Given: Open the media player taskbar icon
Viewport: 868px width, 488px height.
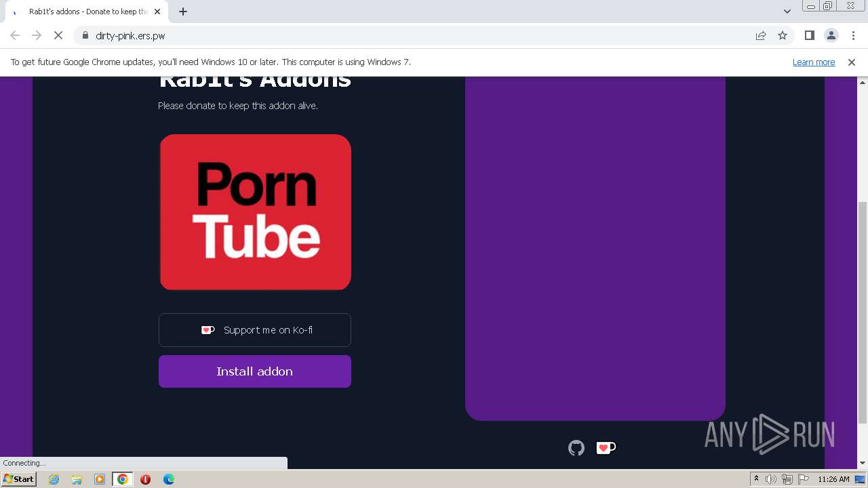Looking at the screenshot, I should tap(100, 479).
